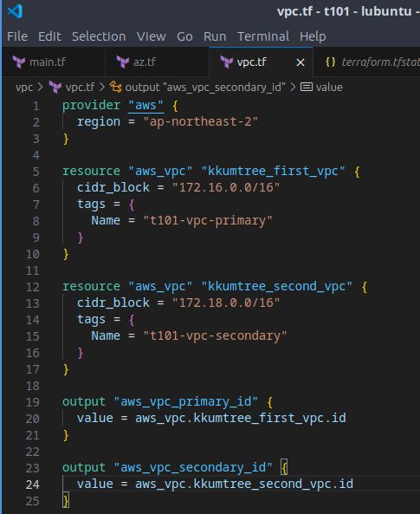Click "kkumtree_second_vpc" resource name

pyautogui.click(x=277, y=287)
